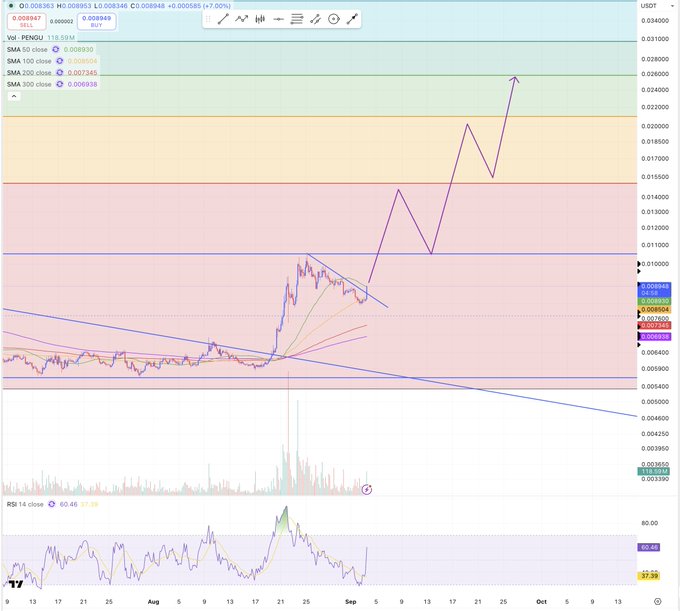Collapse the indicator legend with chevron
The height and width of the screenshot is (611, 680).
point(13,96)
